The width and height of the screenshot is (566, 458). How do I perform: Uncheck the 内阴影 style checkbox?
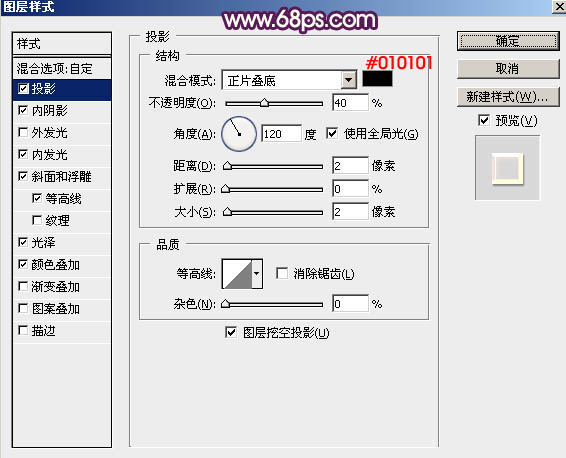tap(23, 110)
